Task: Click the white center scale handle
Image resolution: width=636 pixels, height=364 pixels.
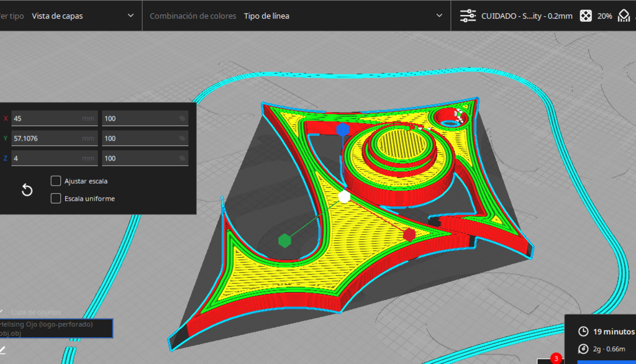Action: tap(344, 196)
